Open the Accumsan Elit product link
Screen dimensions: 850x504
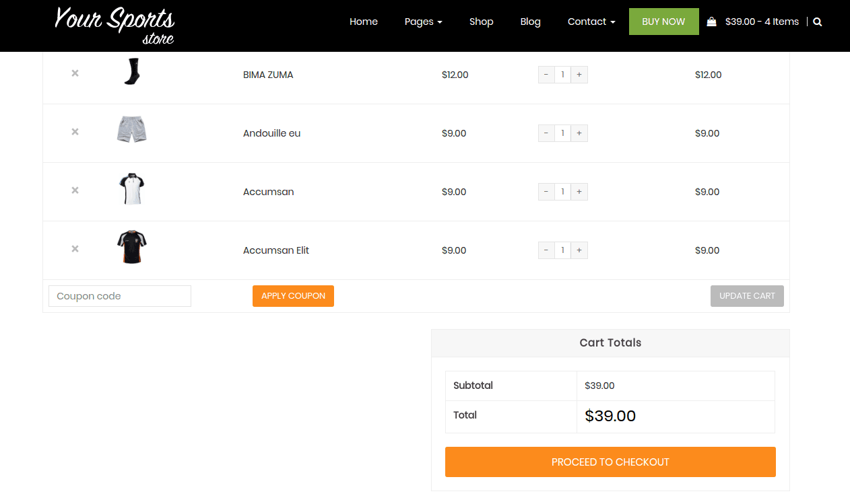tap(276, 250)
